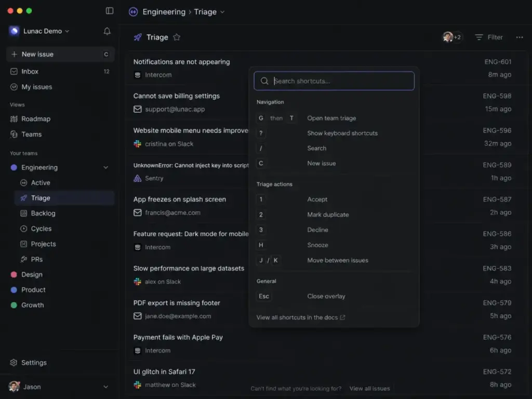Open the Triage breadcrumb dropdown arrow
This screenshot has width=532, height=399.
click(x=222, y=12)
